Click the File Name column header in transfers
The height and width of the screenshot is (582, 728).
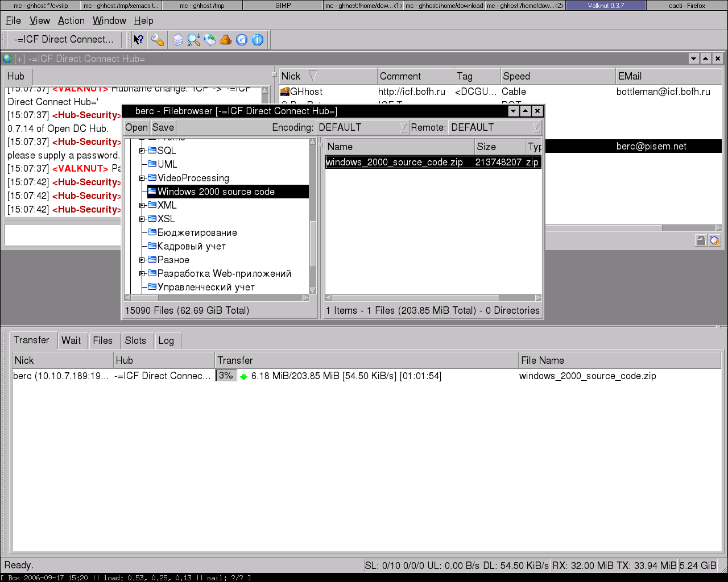619,360
